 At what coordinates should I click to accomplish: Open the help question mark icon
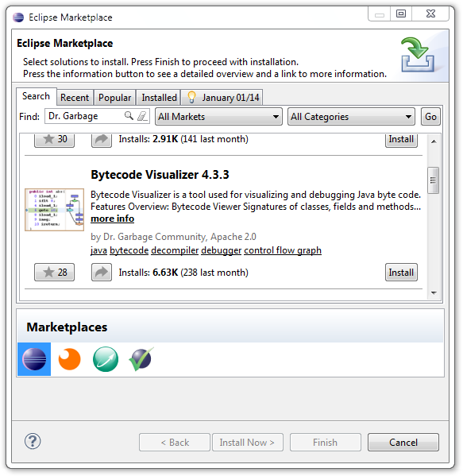click(x=33, y=441)
